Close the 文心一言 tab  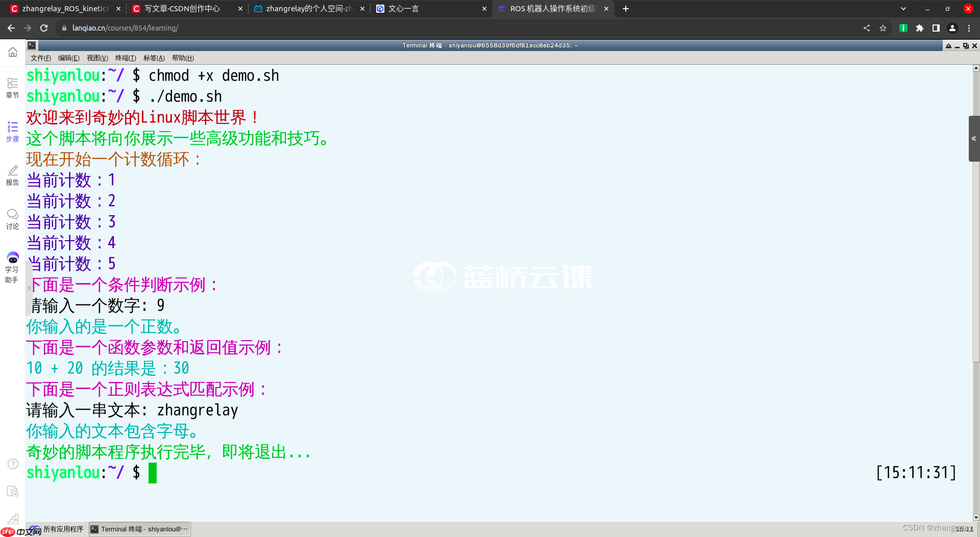(x=484, y=9)
